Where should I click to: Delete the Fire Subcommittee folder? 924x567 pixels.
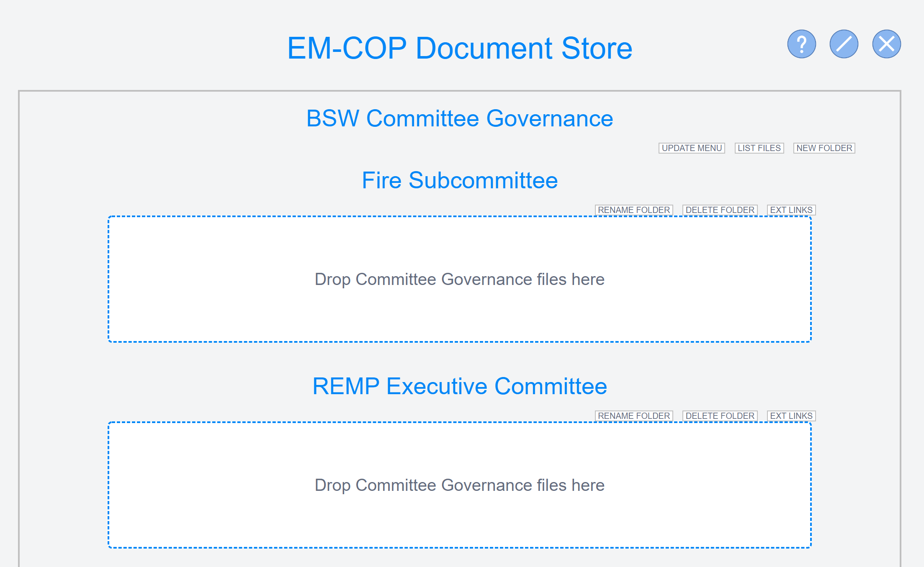coord(720,210)
